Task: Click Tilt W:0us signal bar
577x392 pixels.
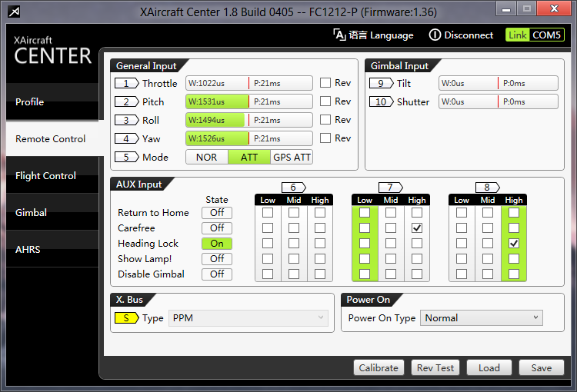Action: click(499, 83)
